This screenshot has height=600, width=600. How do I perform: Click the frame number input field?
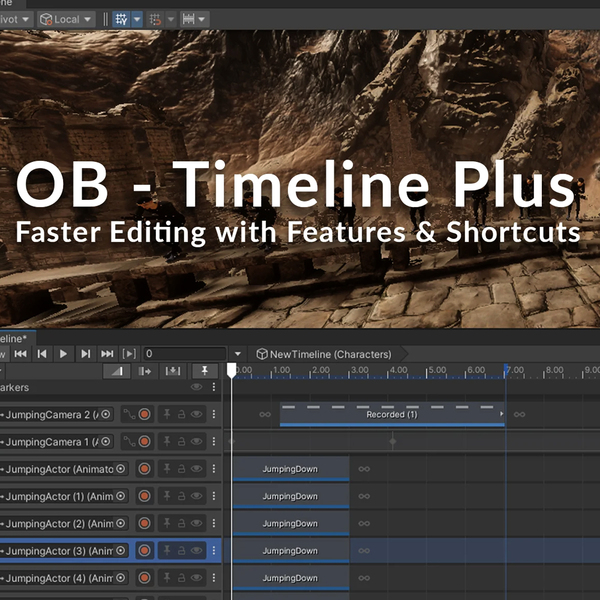click(x=185, y=354)
